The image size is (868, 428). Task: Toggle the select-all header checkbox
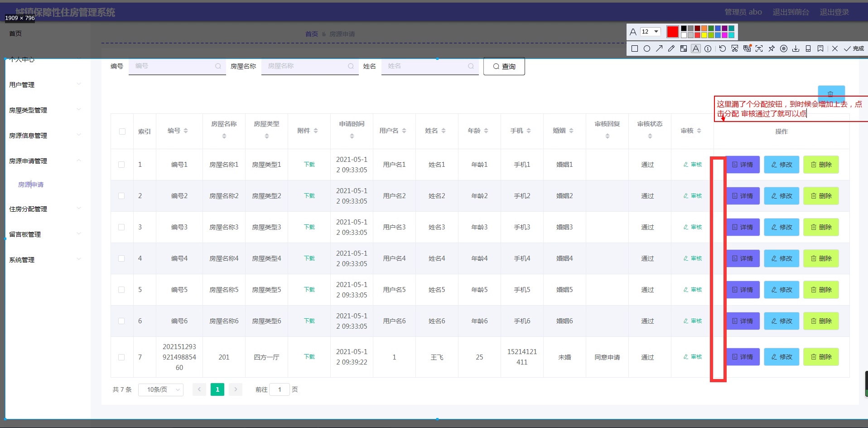click(x=122, y=131)
